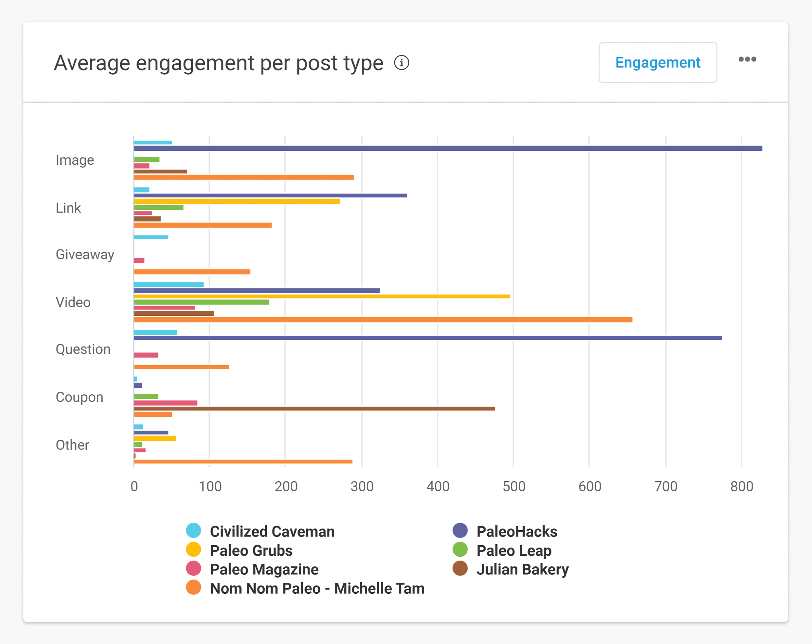Click the 800 x-axis tick label
The height and width of the screenshot is (644, 812).
point(742,486)
